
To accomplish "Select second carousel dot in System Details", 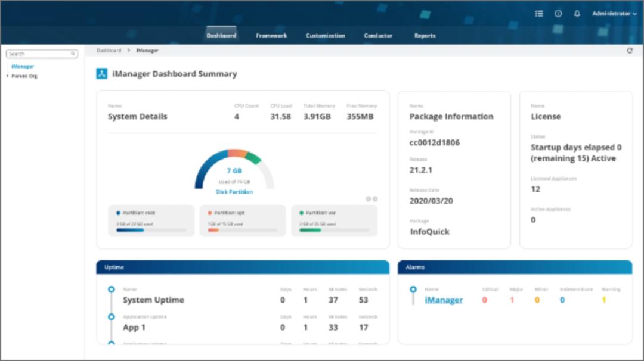I will [375, 199].
